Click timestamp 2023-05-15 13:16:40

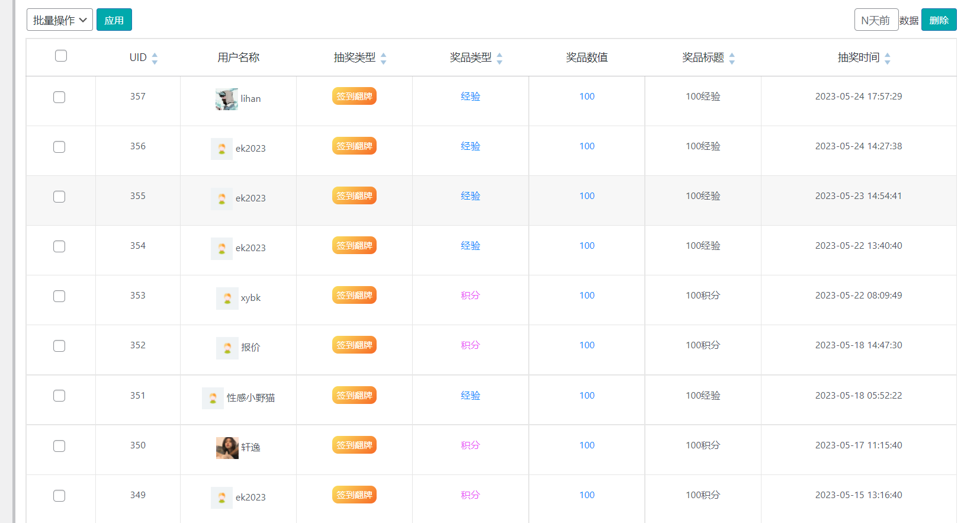tap(859, 495)
